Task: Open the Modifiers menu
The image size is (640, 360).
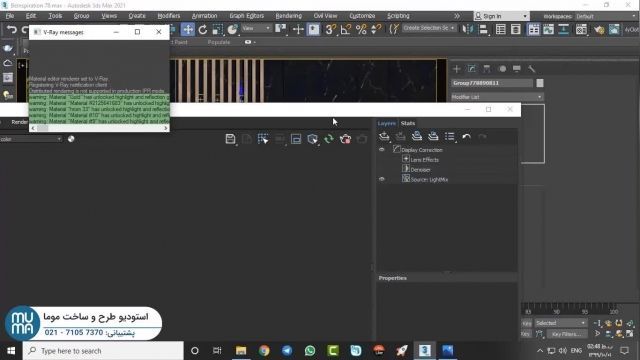Action: [x=169, y=16]
